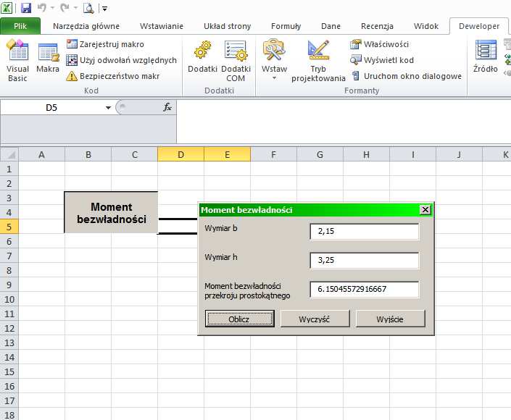The height and width of the screenshot is (420, 511).
Task: Toggle Tryb projektowania design mode
Action: (318, 61)
